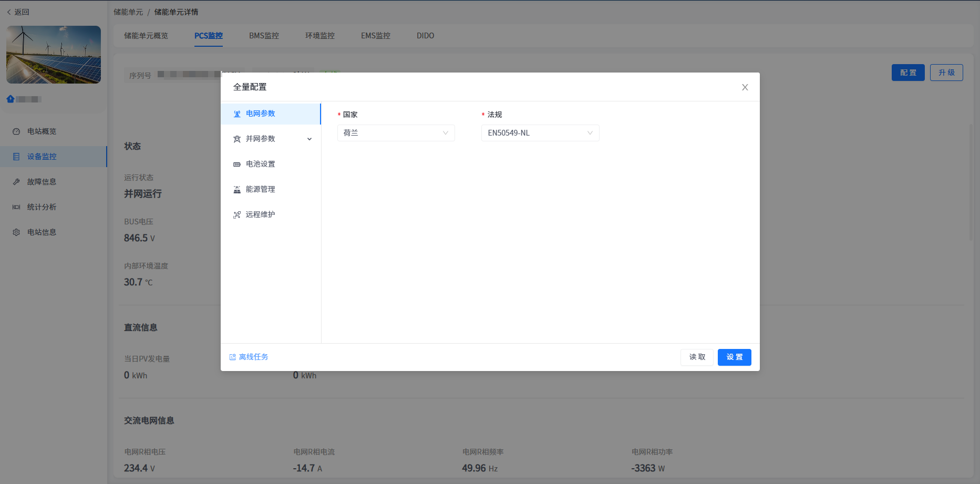The image size is (980, 484).
Task: Open the 国家 country dropdown showing 荷兰
Action: (x=396, y=133)
